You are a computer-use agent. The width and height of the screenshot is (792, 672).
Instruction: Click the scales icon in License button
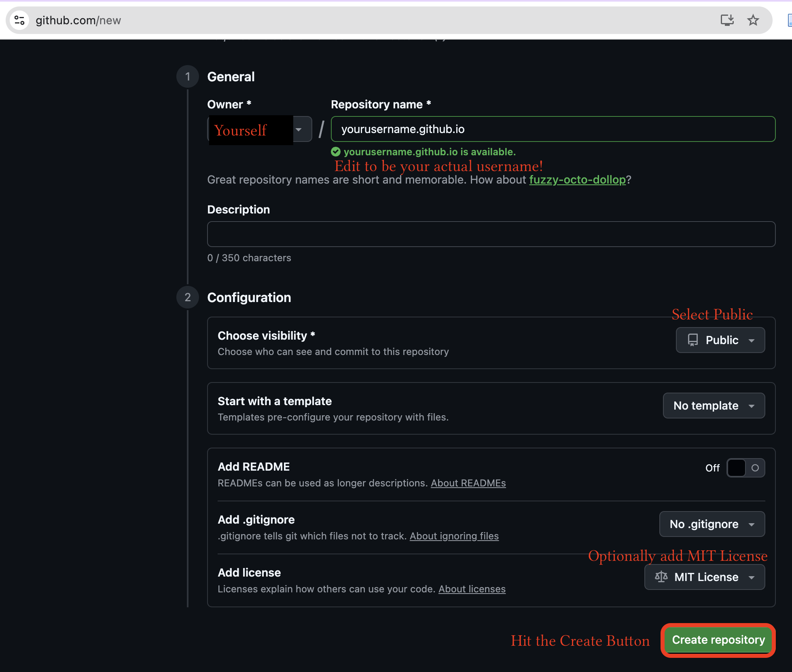[x=661, y=577]
